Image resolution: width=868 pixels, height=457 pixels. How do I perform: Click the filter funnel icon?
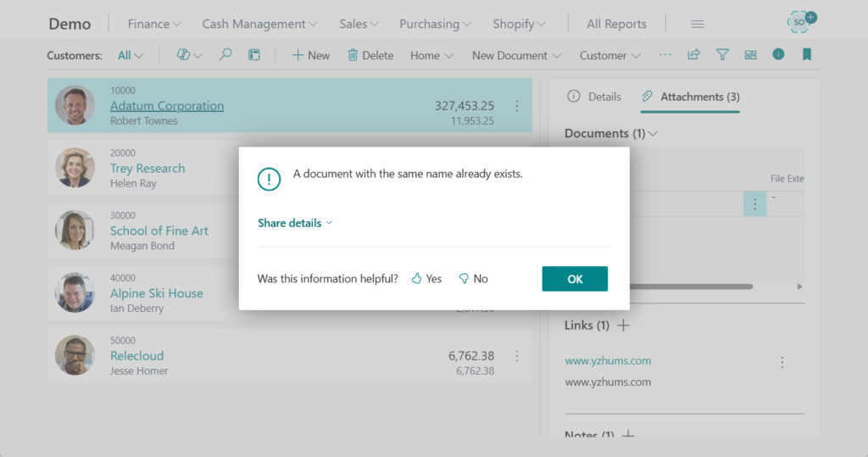tap(722, 55)
